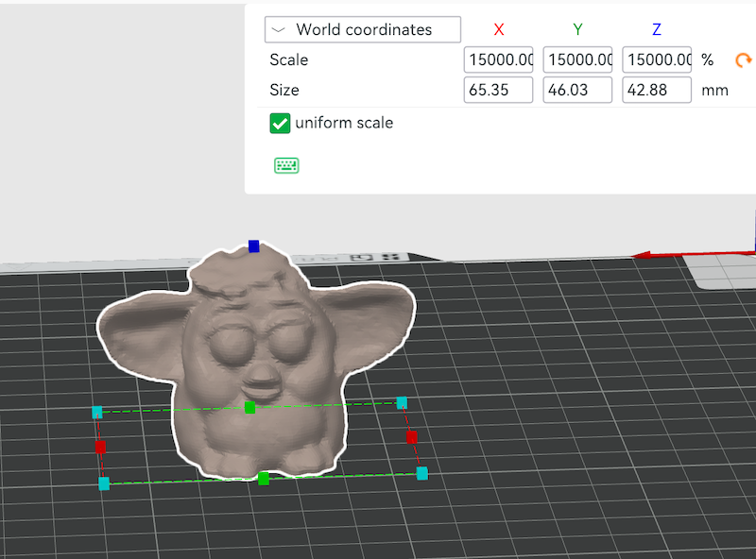Select the blue Z scale handle above the model
Image resolution: width=756 pixels, height=559 pixels.
253,246
